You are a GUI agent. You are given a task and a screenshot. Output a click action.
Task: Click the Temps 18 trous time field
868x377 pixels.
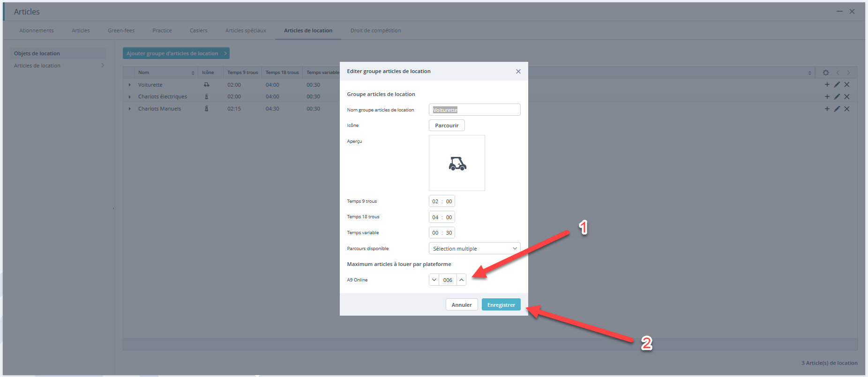pos(442,217)
